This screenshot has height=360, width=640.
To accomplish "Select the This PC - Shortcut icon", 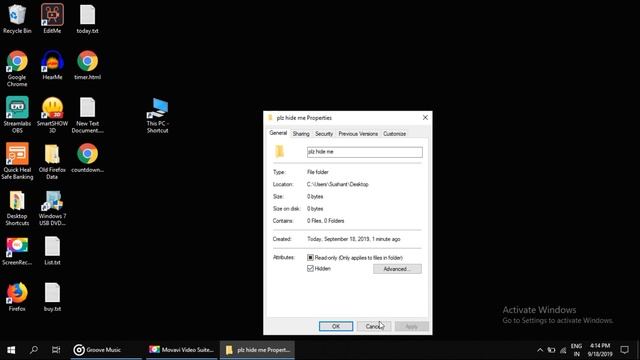I will 158,115.
